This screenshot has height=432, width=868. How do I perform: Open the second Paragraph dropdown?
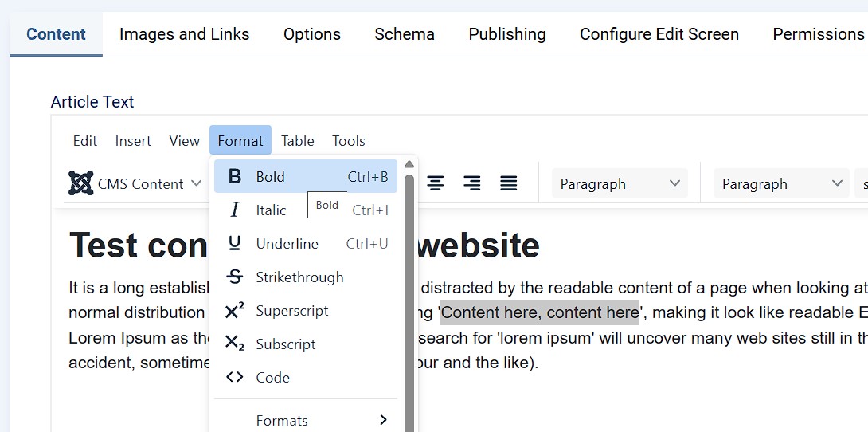781,184
